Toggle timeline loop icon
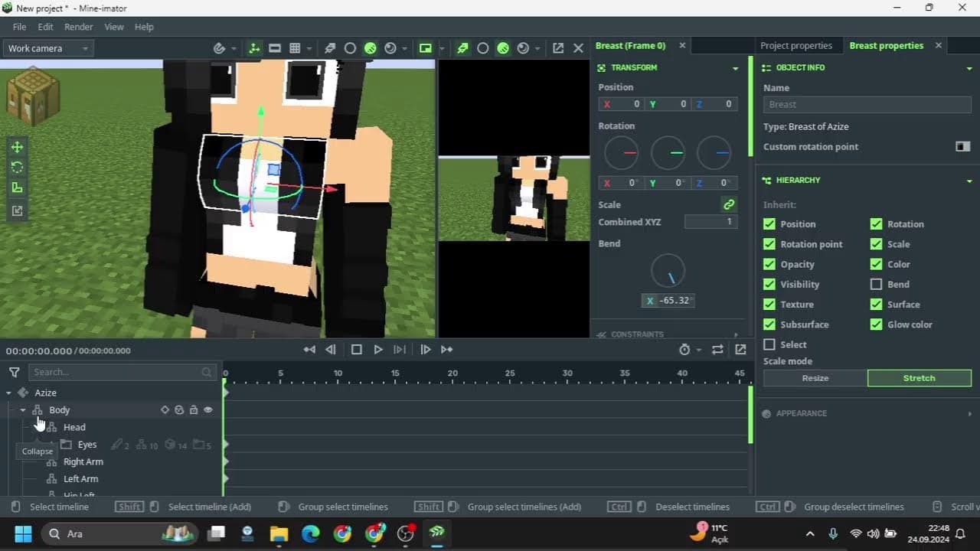Screen dimensions: 980x551 click(717, 350)
